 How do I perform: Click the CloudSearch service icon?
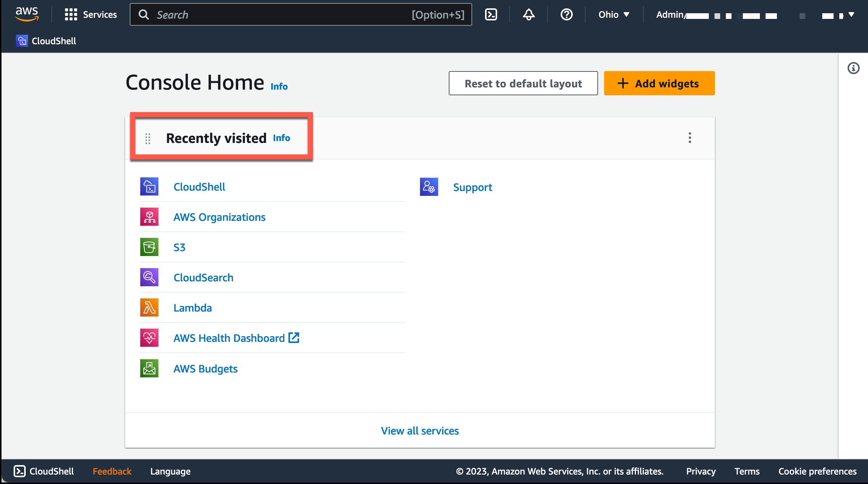click(149, 277)
